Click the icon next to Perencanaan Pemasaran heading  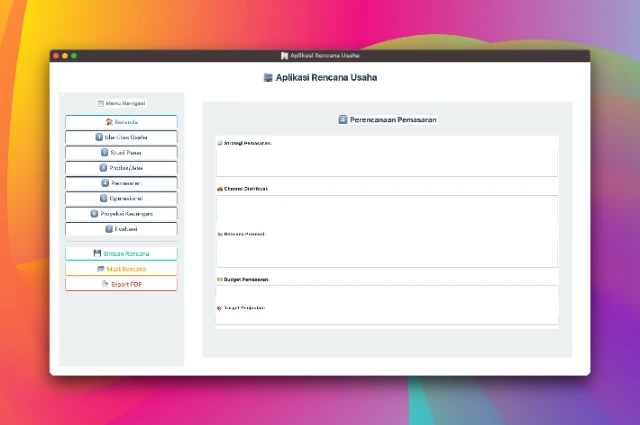coord(343,119)
